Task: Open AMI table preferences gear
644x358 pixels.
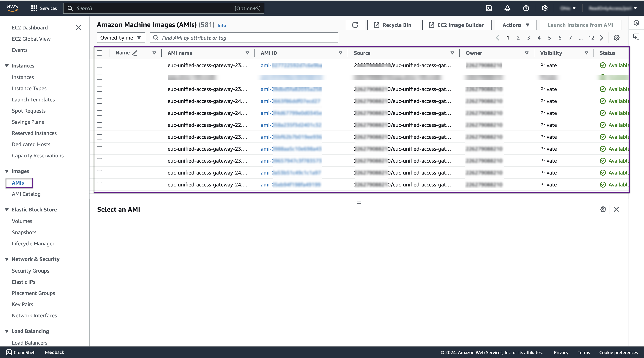Action: point(616,38)
